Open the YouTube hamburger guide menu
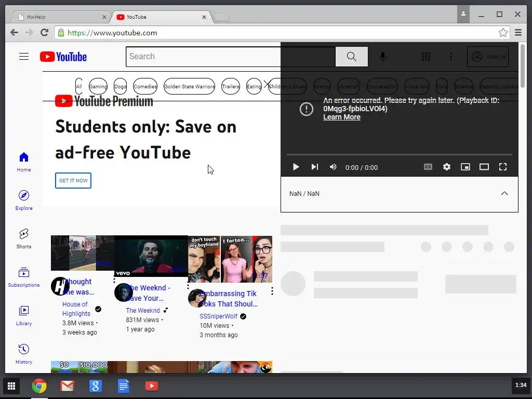532x399 pixels. point(24,57)
